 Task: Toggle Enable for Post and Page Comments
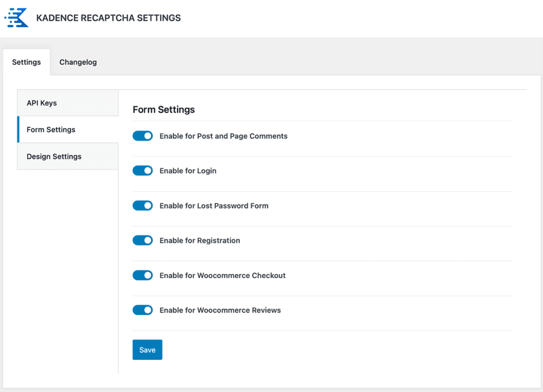pos(143,136)
